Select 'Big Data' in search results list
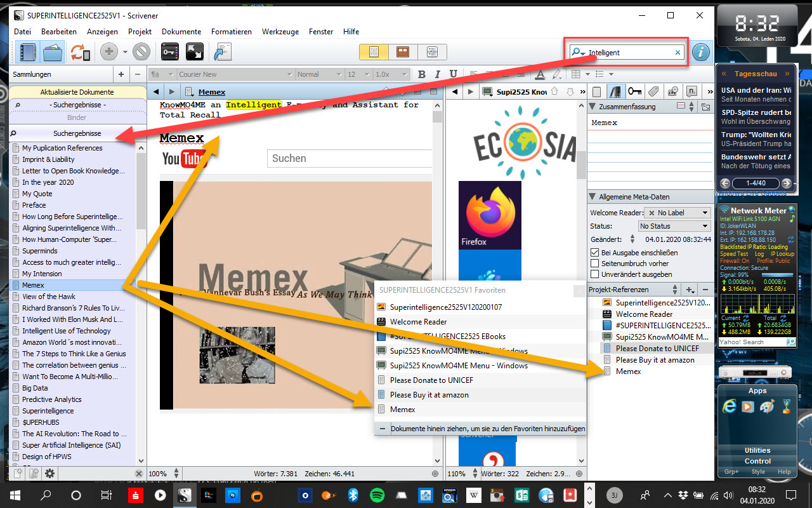 pos(35,388)
